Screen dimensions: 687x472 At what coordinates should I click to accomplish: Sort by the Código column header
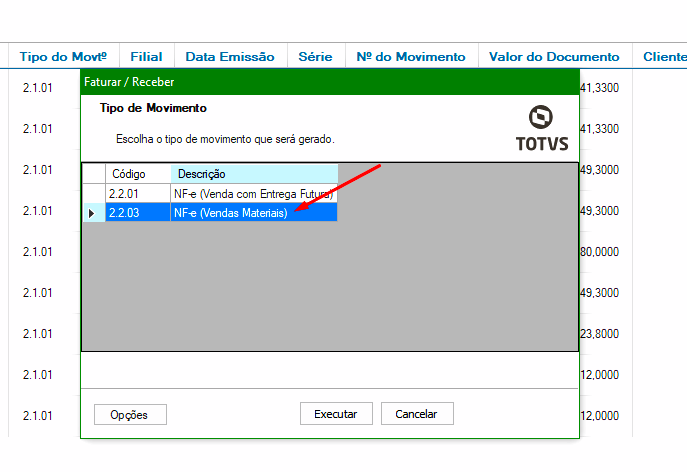(x=138, y=174)
